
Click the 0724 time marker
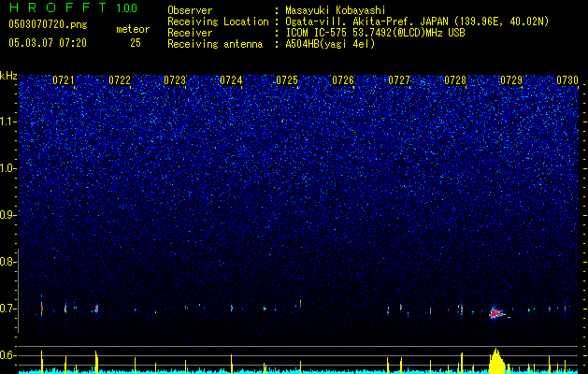coord(231,80)
